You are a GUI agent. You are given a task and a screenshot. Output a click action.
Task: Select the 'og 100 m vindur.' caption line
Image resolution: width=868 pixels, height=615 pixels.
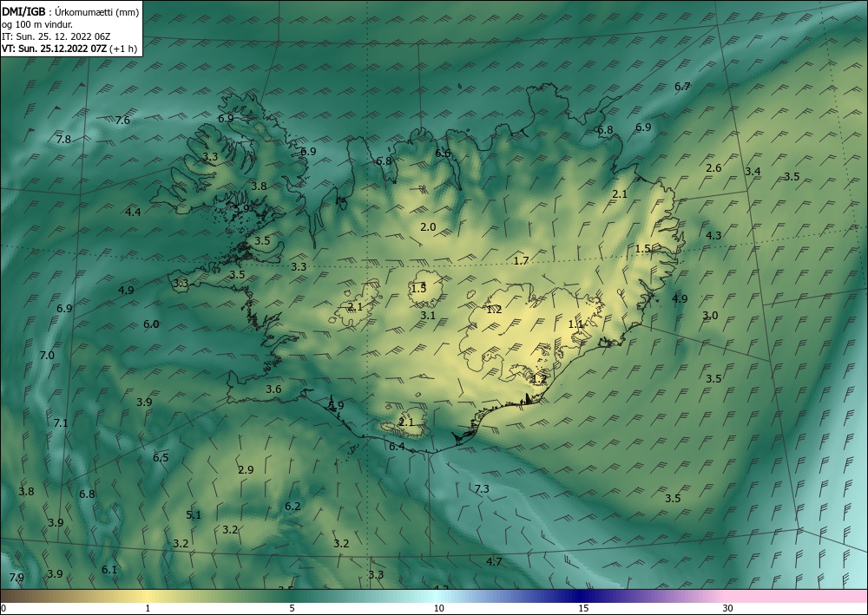37,24
